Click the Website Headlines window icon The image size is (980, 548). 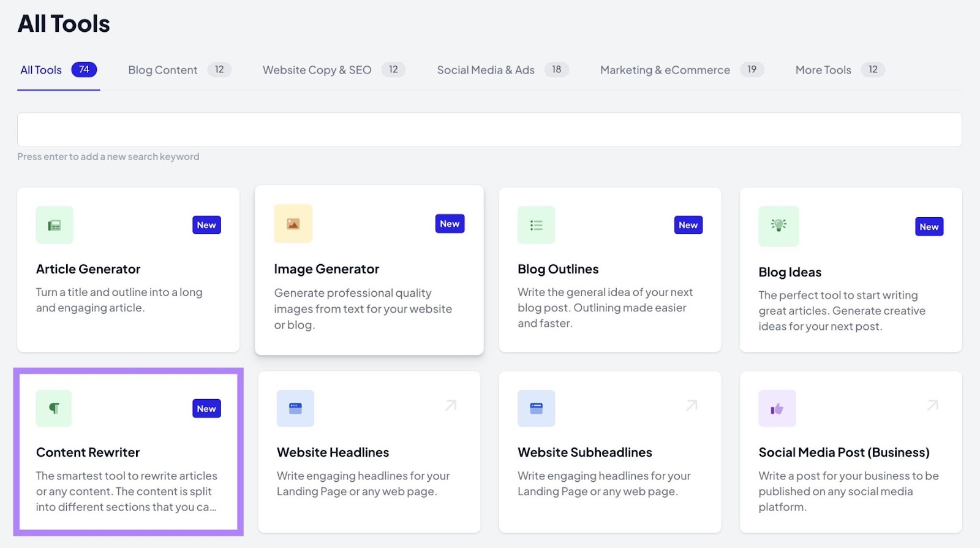[x=295, y=408]
